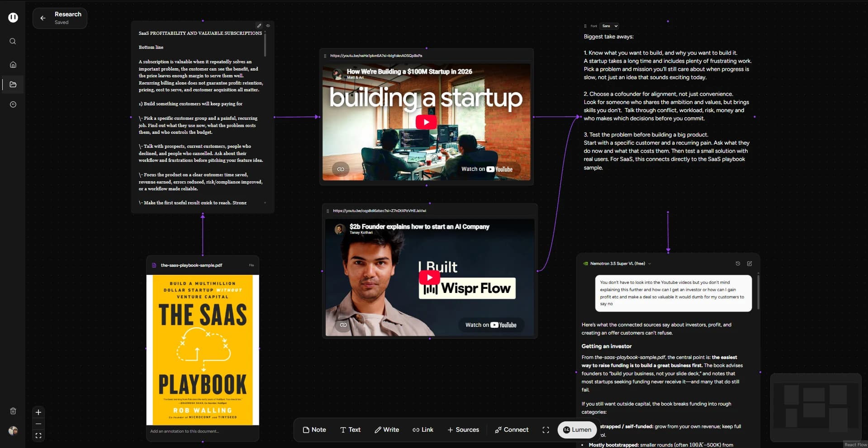Click the Research project title
This screenshot has width=868, height=448.
tap(68, 14)
